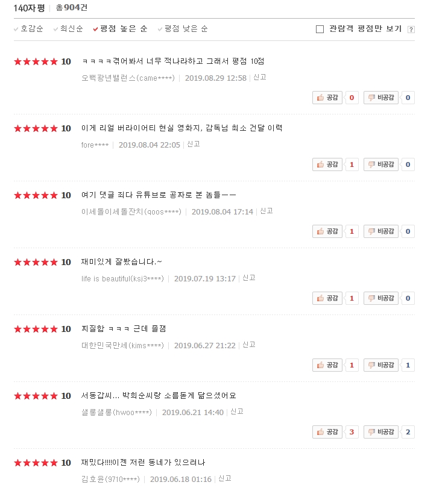Click 공감 on life is beautiful review

[x=327, y=298]
